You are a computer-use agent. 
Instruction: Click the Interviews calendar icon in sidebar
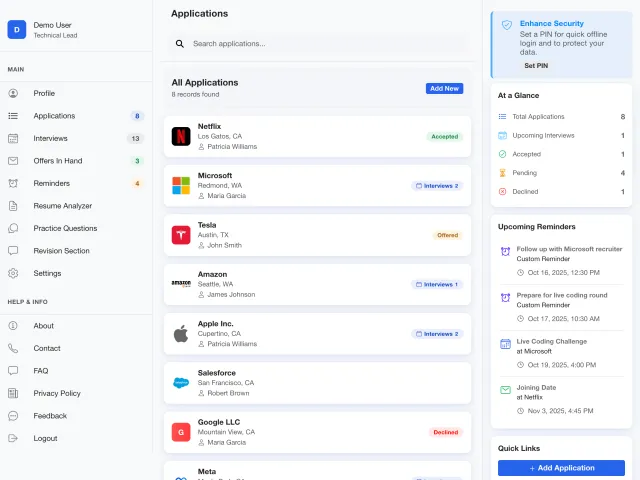coord(13,138)
